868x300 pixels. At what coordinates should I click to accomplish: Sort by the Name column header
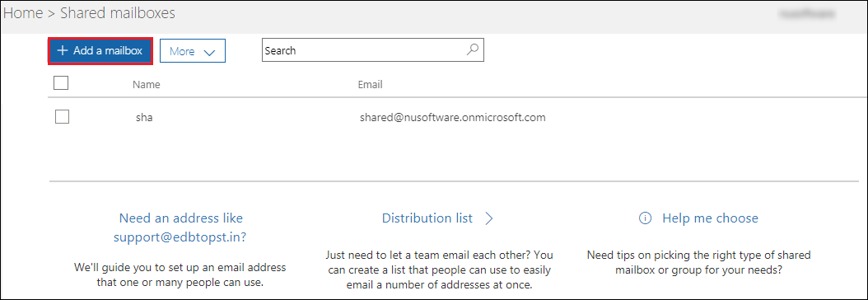(146, 85)
